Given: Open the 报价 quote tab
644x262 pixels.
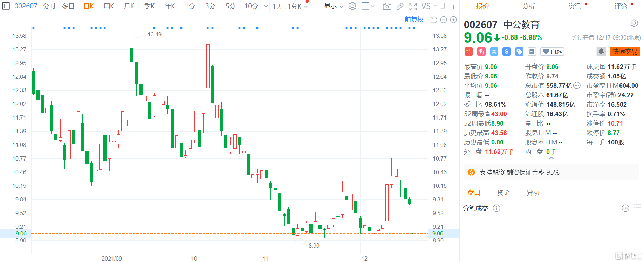Looking at the screenshot, I should click(x=482, y=6).
